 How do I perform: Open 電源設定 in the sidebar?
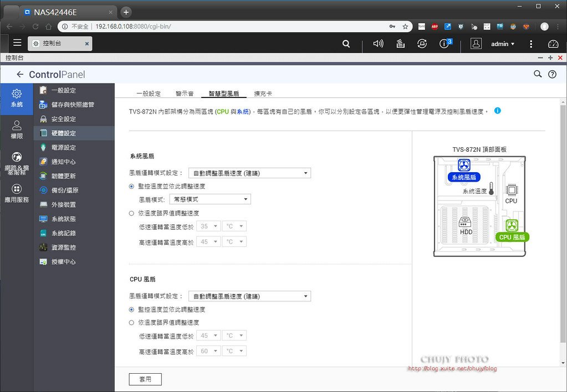tap(74, 147)
